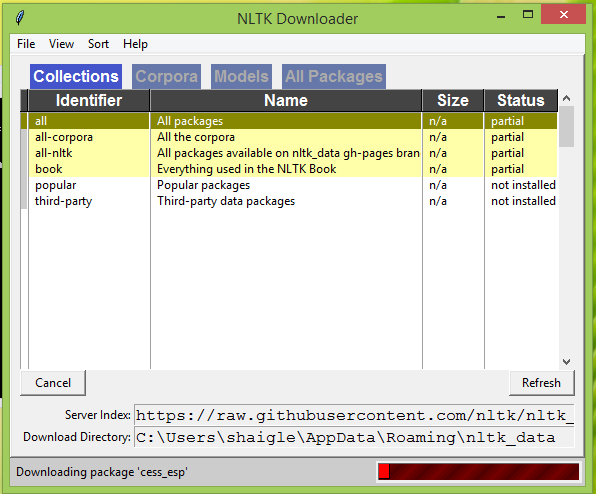
Task: Switch to the Models tab
Action: pos(241,76)
